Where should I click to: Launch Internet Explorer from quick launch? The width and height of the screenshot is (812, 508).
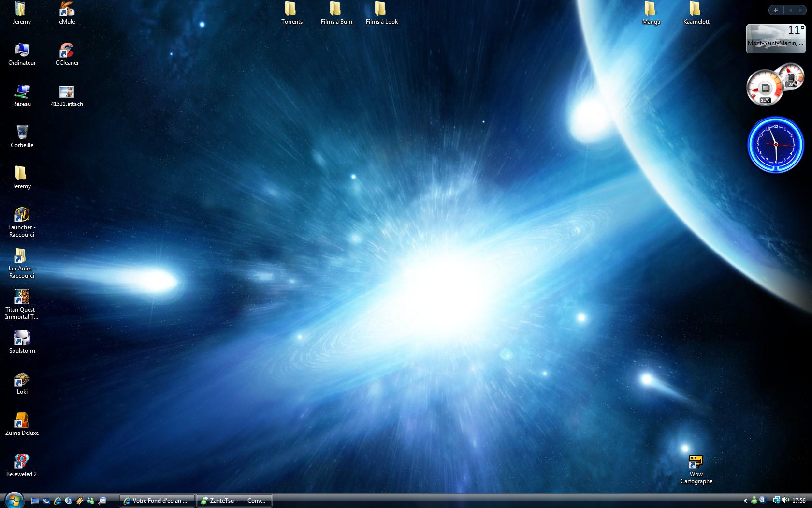(58, 501)
